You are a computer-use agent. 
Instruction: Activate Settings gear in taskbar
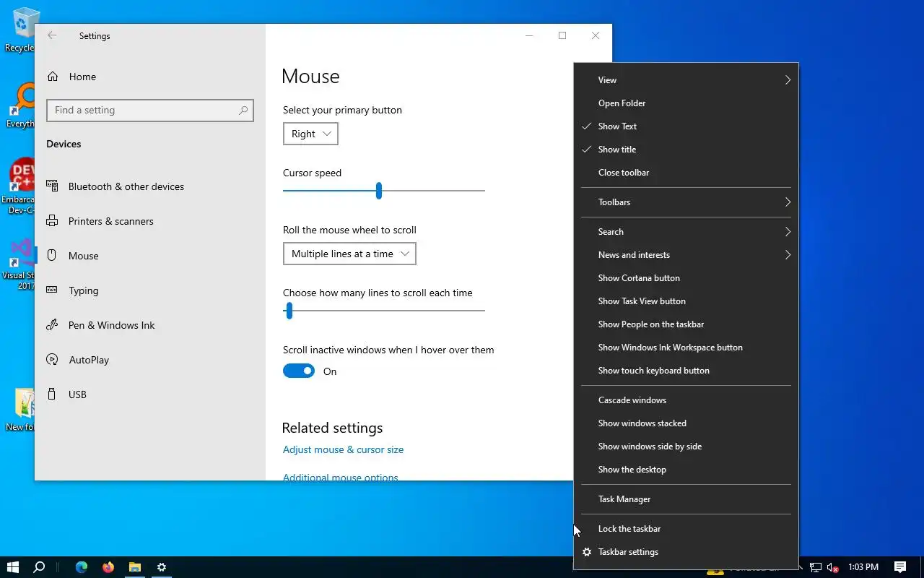162,567
